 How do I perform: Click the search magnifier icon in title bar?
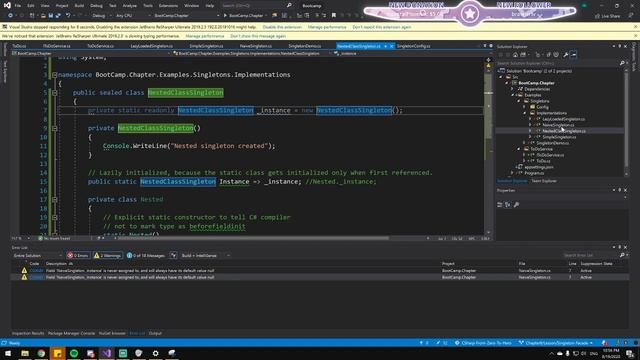[289, 5]
